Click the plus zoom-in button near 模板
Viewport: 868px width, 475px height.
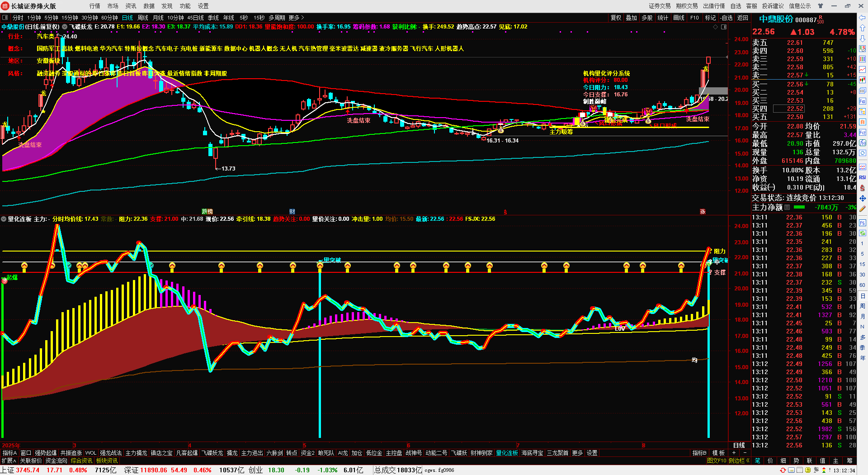tap(734, 453)
